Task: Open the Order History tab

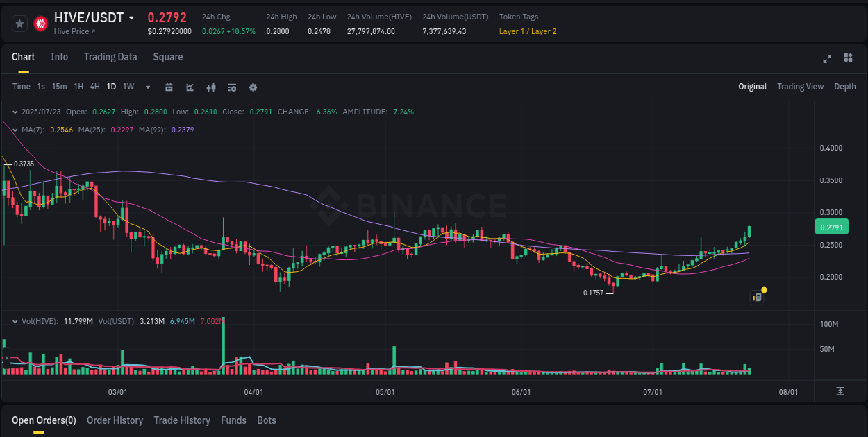Action: pos(115,420)
